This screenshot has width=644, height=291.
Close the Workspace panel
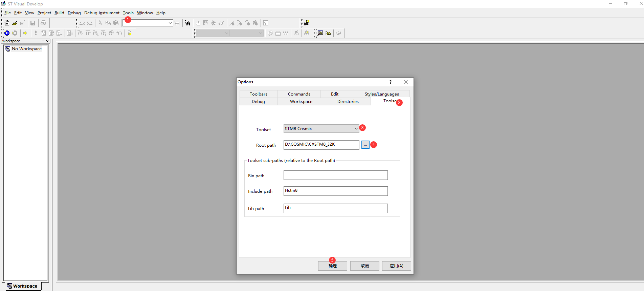point(47,41)
